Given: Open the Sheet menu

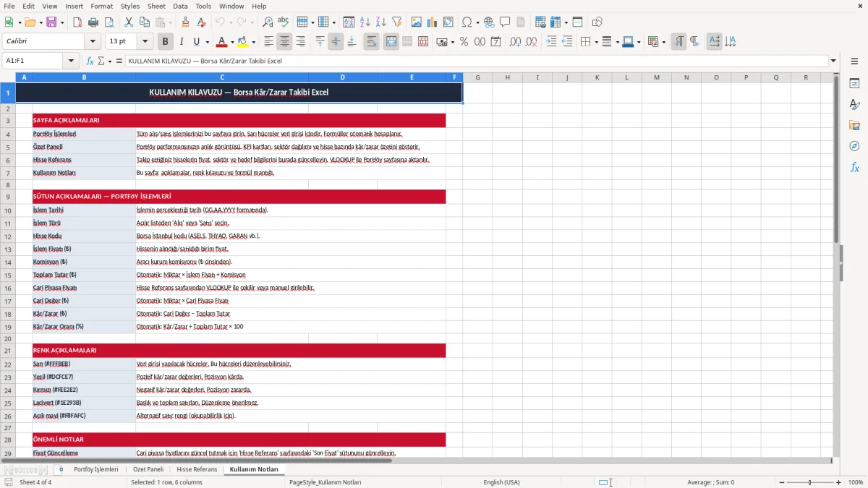Looking at the screenshot, I should (156, 6).
